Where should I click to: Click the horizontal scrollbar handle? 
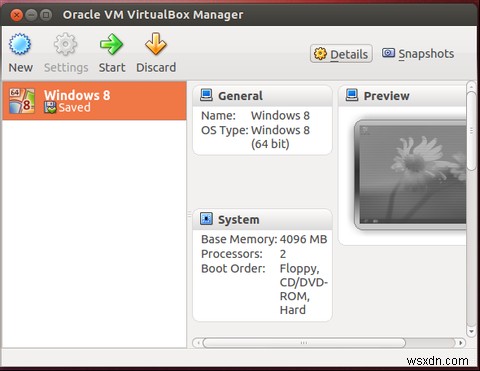(304, 343)
